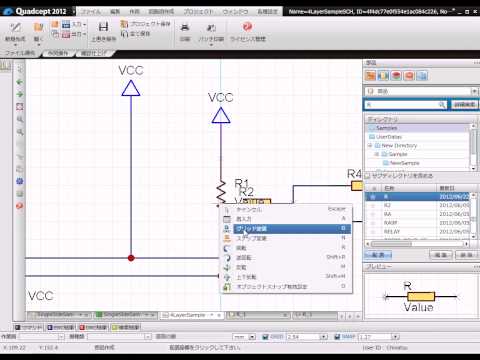Select the UserDatas directory row
Viewport: 480px width, 360px height.
pos(418,137)
